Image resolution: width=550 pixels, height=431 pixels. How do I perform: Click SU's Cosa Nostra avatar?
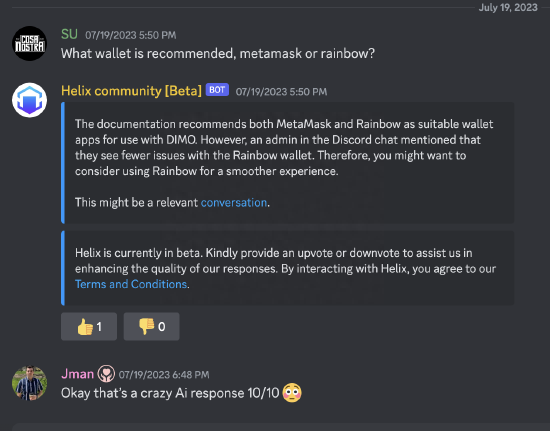pyautogui.click(x=29, y=43)
